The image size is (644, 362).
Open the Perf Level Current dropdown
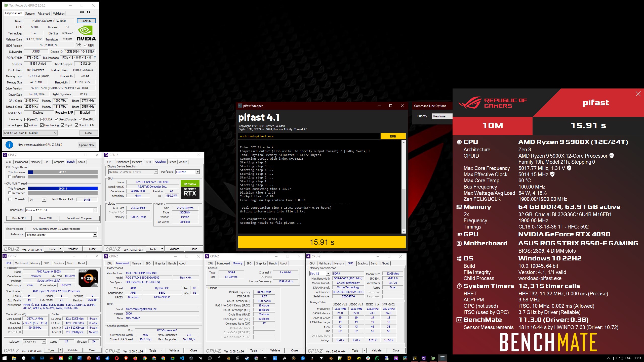[188, 172]
